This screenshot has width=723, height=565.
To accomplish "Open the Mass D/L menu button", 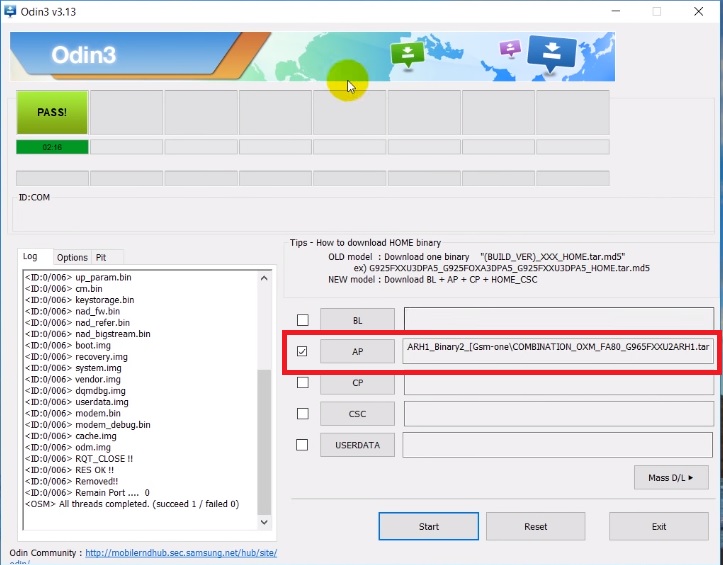I will click(671, 477).
